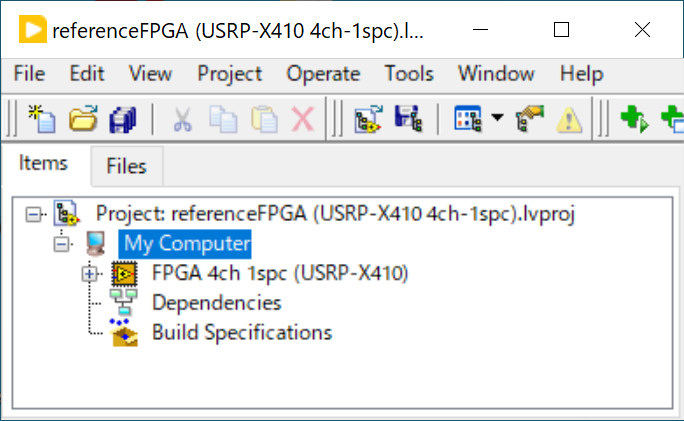Click the New Project toolbar icon
This screenshot has width=684, height=421.
coord(42,120)
